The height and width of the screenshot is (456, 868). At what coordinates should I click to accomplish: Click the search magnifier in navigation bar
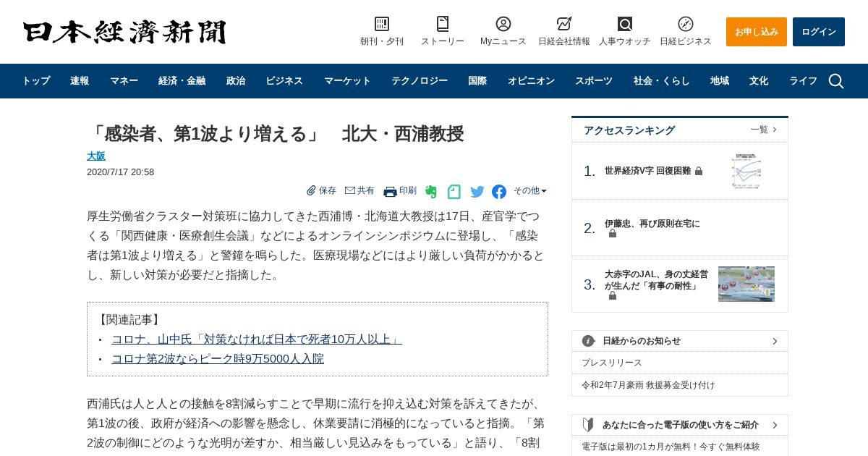[x=836, y=81]
